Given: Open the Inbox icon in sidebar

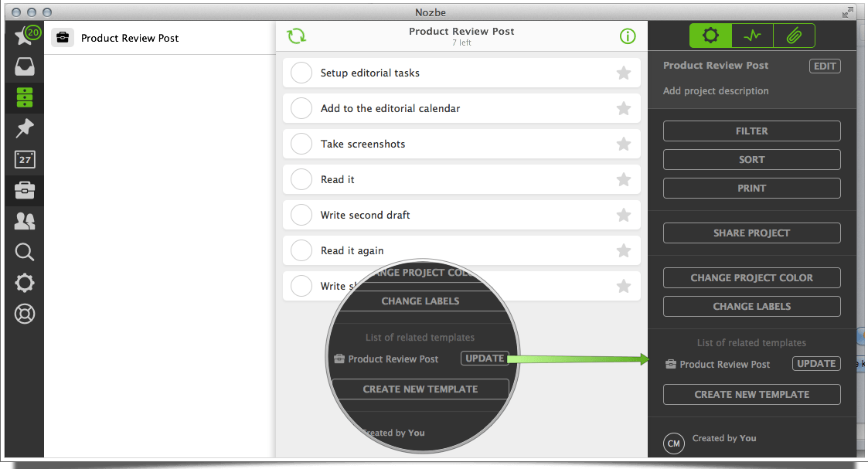Looking at the screenshot, I should click(x=25, y=66).
